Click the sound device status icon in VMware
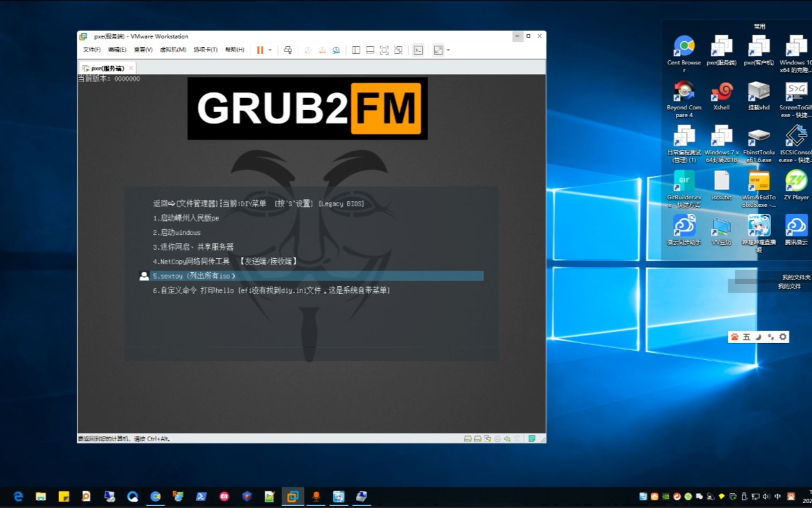This screenshot has height=508, width=812. click(507, 439)
